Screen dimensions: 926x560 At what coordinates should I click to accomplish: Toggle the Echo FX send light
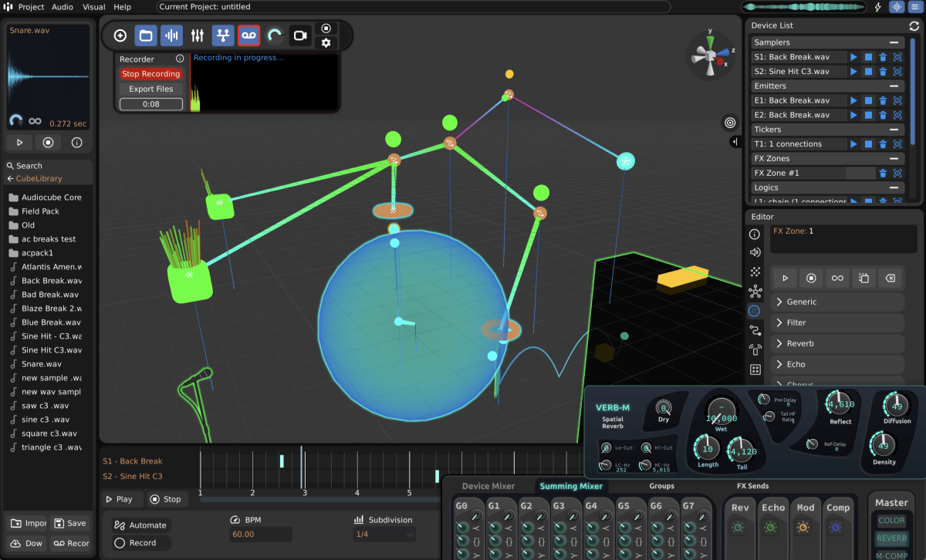[771, 528]
